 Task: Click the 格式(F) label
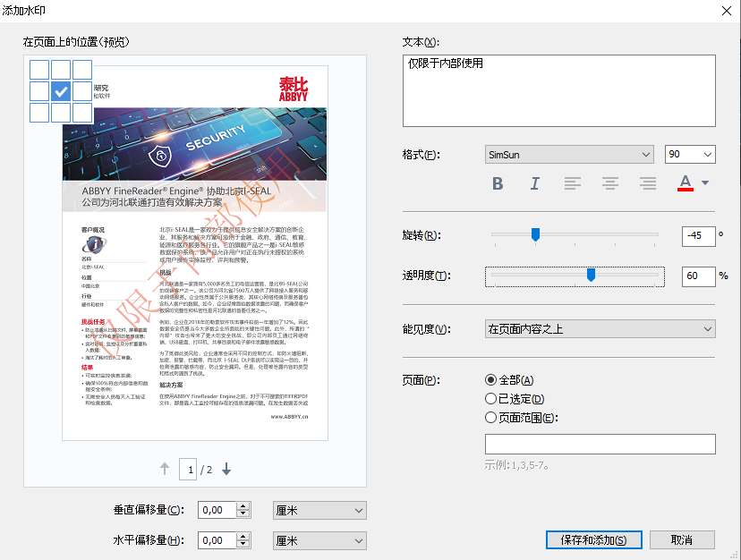421,155
